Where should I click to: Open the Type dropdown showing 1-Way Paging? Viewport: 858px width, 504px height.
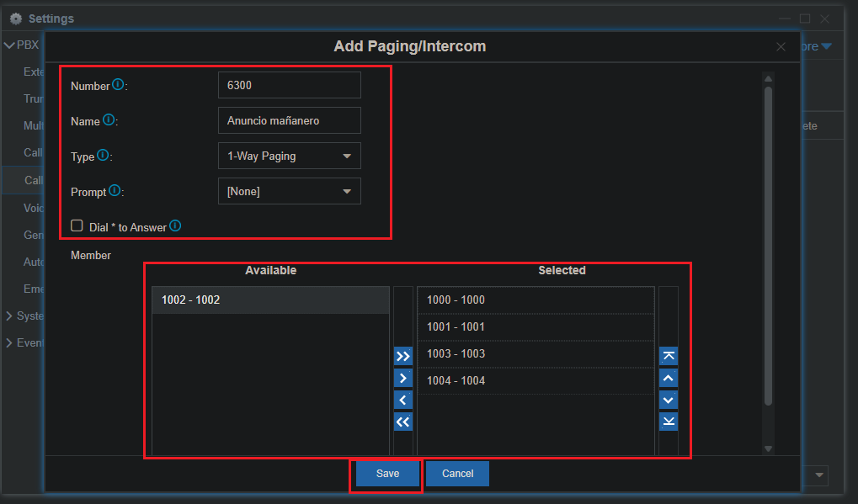tap(290, 156)
